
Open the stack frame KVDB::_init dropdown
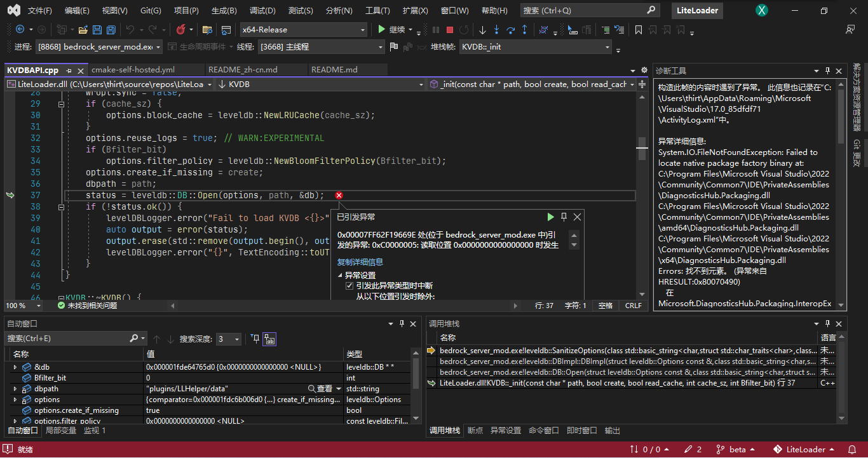point(536,46)
